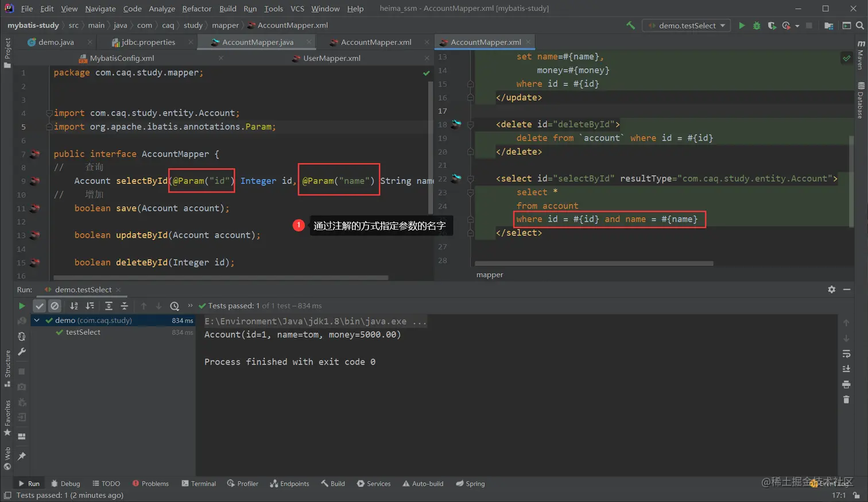The image size is (868, 502).
Task: Open dropdown arrow next to profiler run
Action: (797, 26)
